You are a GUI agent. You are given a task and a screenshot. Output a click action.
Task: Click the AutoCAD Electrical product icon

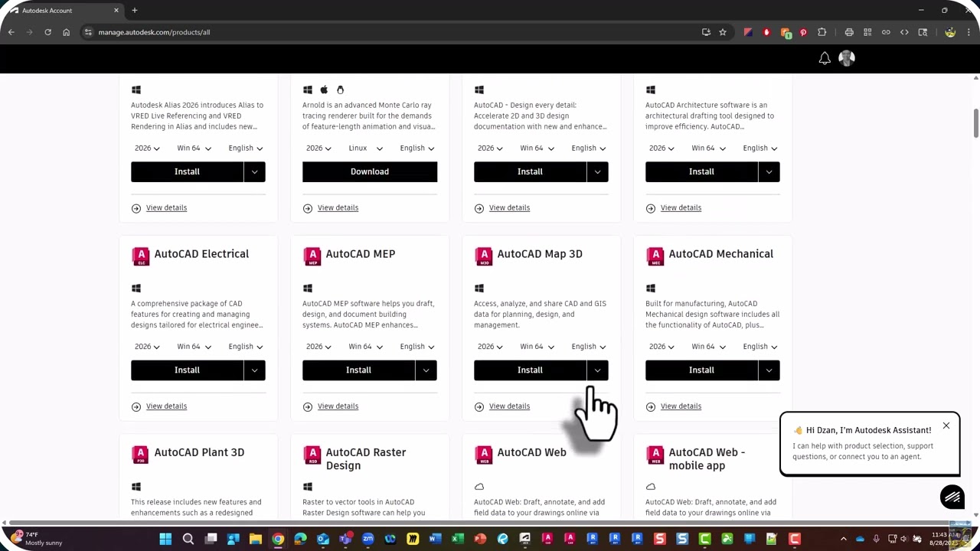(140, 256)
